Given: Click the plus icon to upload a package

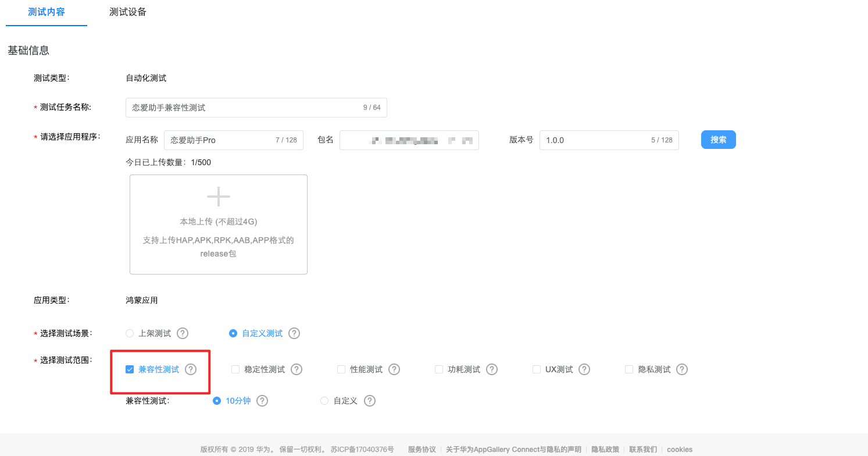Looking at the screenshot, I should click(x=218, y=196).
